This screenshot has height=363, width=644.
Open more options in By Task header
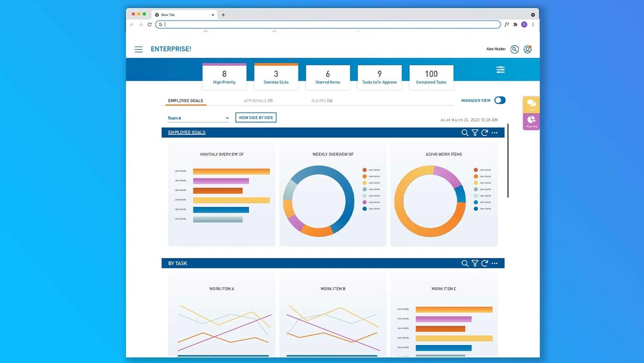[x=495, y=263]
